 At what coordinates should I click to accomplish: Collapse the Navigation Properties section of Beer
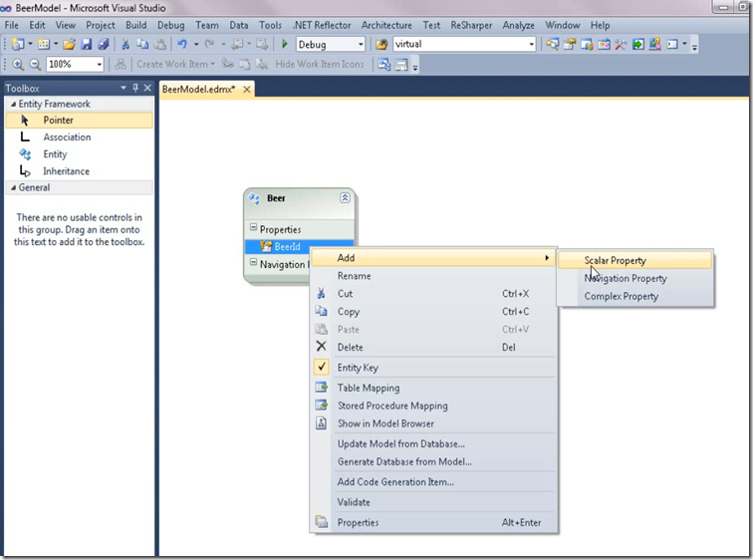(253, 262)
